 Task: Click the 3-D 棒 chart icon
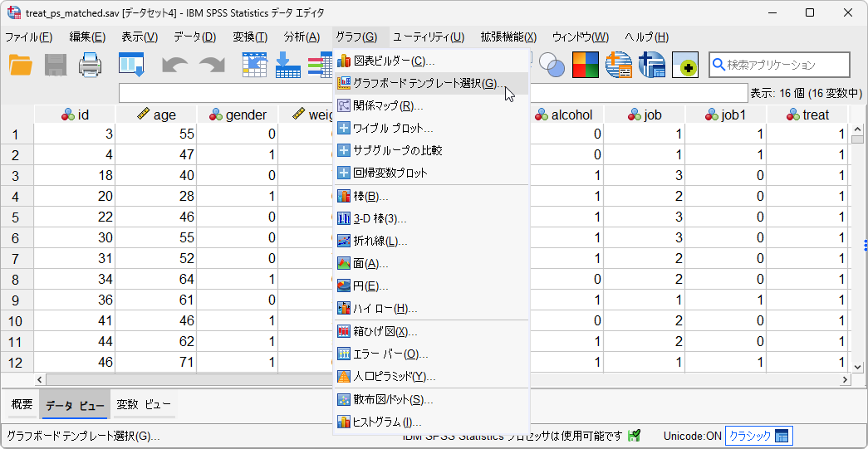pyautogui.click(x=344, y=219)
